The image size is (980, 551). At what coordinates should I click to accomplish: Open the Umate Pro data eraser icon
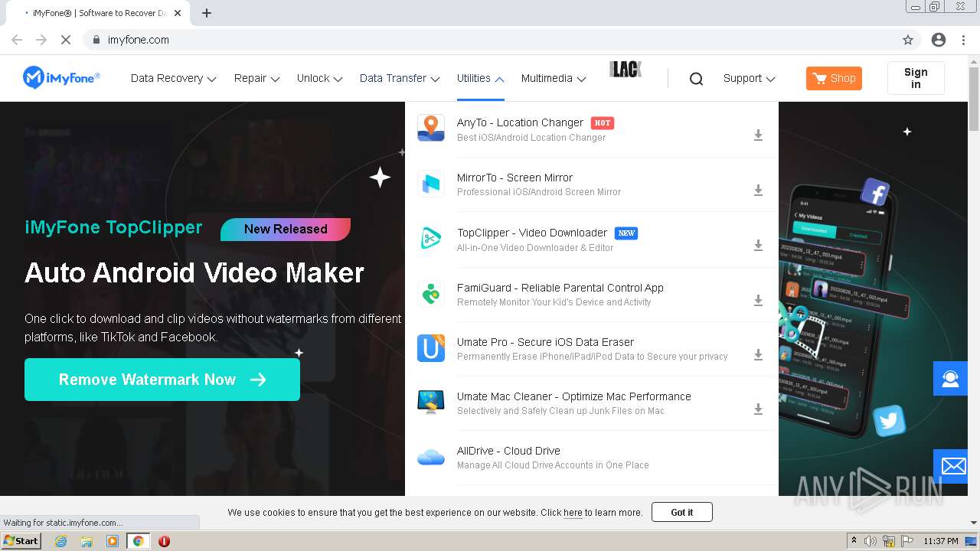point(431,348)
